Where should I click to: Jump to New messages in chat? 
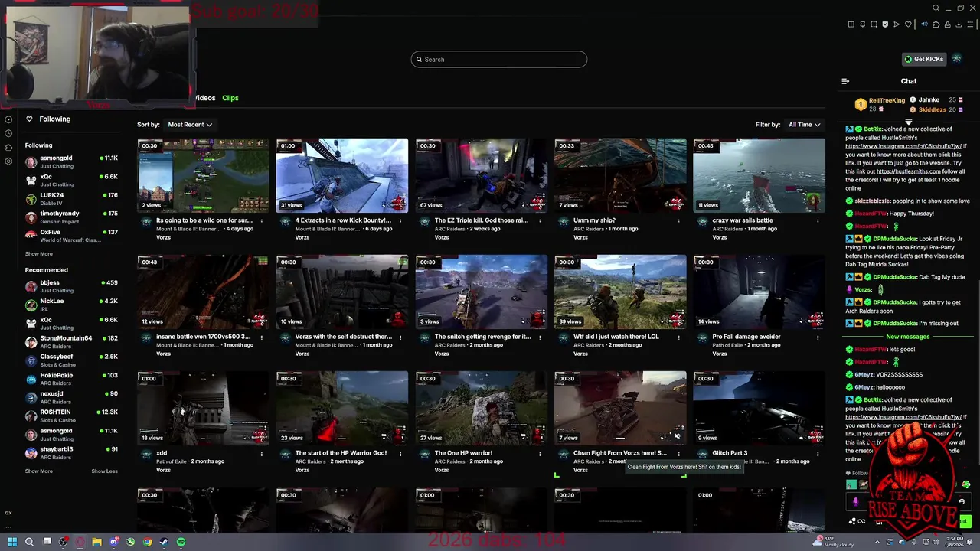(907, 337)
